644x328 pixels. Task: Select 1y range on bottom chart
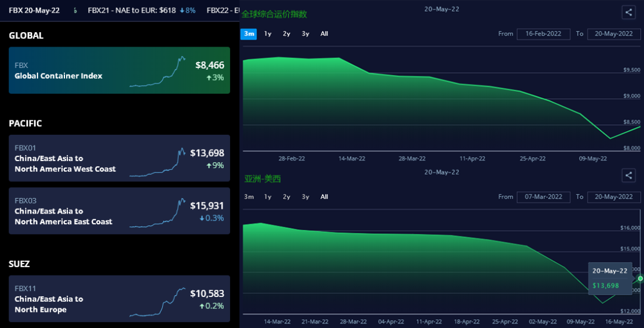point(268,197)
